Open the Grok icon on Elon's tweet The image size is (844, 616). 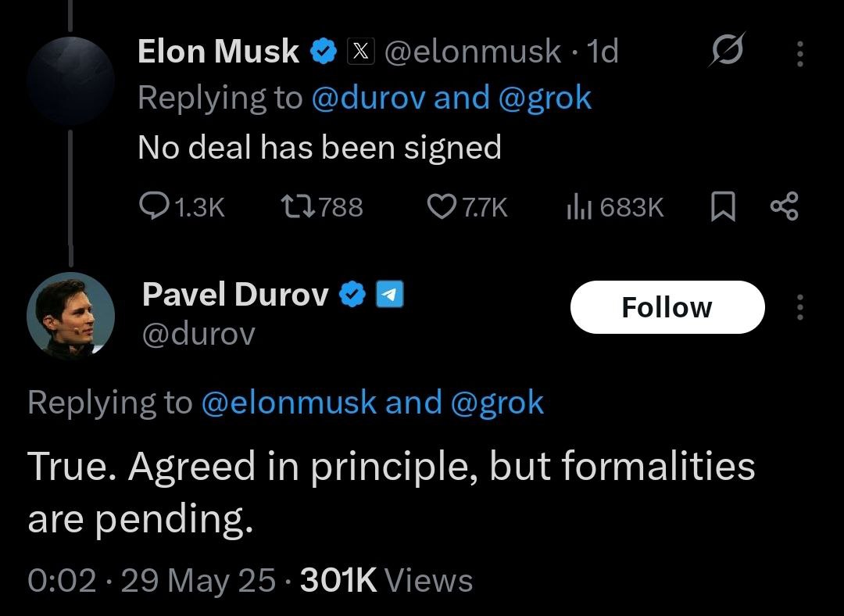[727, 51]
